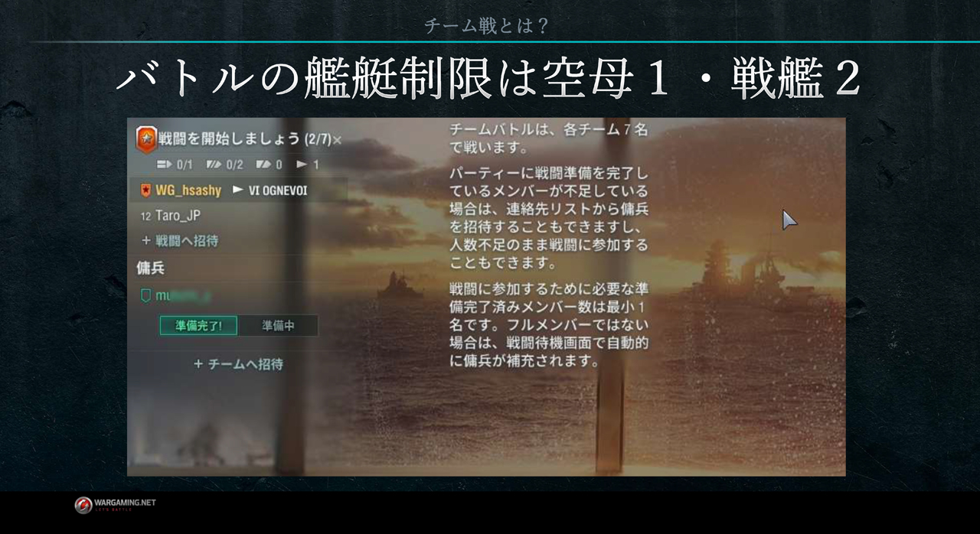The image size is (980, 534).
Task: Click the red star badge beside WG_hsashy
Action: [x=145, y=190]
